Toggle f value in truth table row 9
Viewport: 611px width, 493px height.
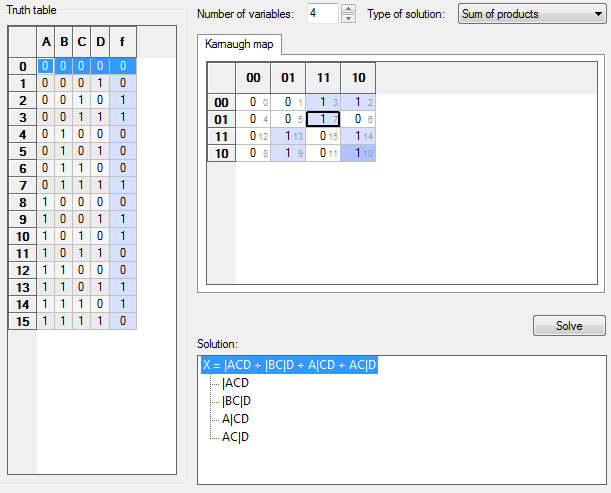pyautogui.click(x=123, y=219)
